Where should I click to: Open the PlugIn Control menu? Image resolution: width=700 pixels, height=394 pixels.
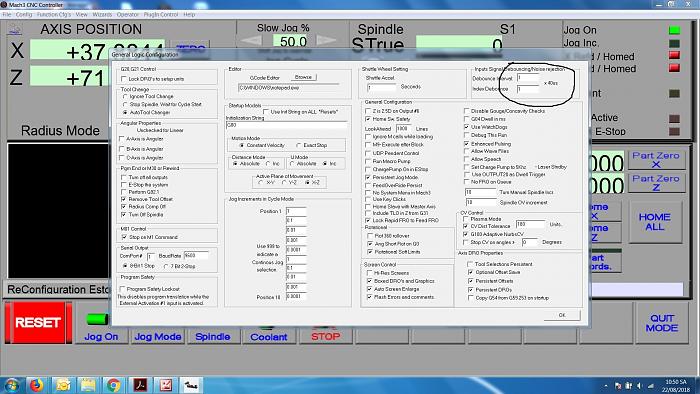point(161,15)
